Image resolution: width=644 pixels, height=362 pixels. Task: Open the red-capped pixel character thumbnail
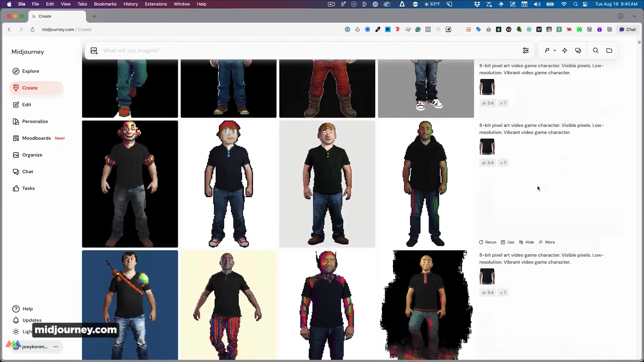(x=228, y=184)
